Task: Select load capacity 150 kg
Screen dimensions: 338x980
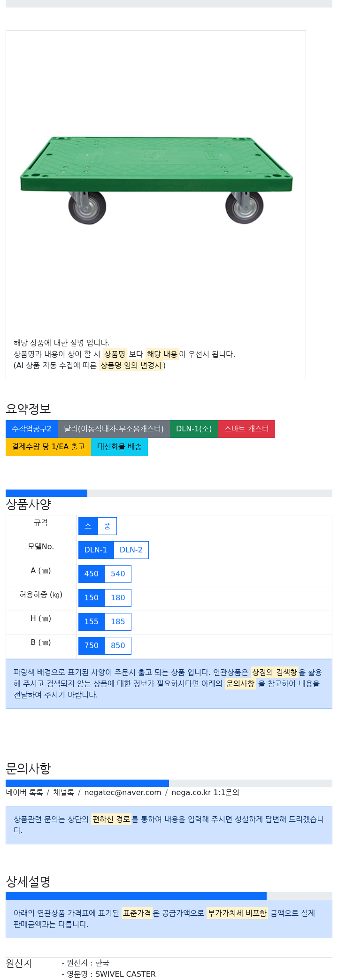Action: point(92,598)
